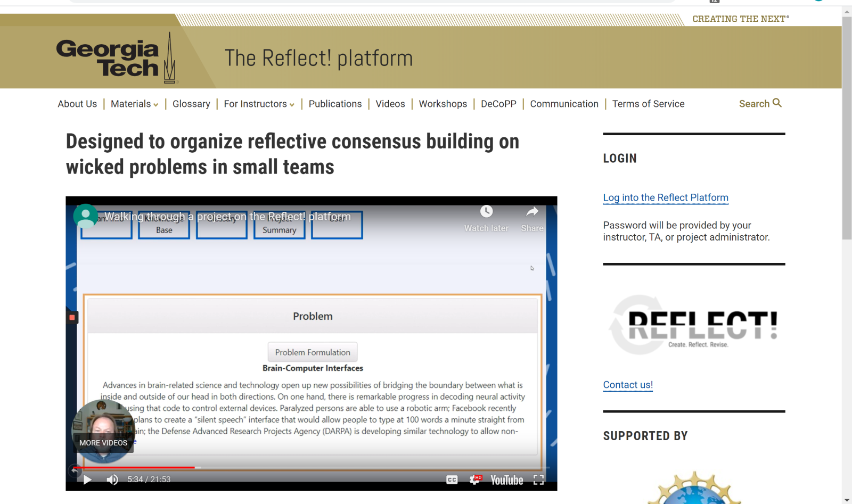Click the HD quality badge in the player
This screenshot has height=504, width=852.
(479, 476)
